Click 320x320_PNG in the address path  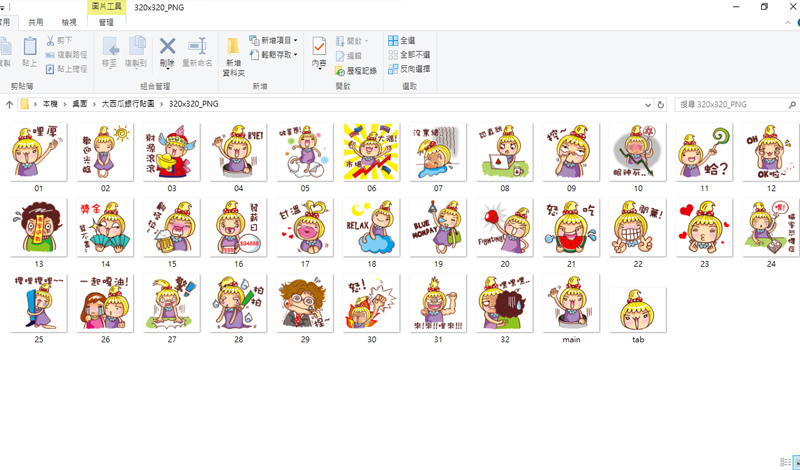tap(193, 104)
